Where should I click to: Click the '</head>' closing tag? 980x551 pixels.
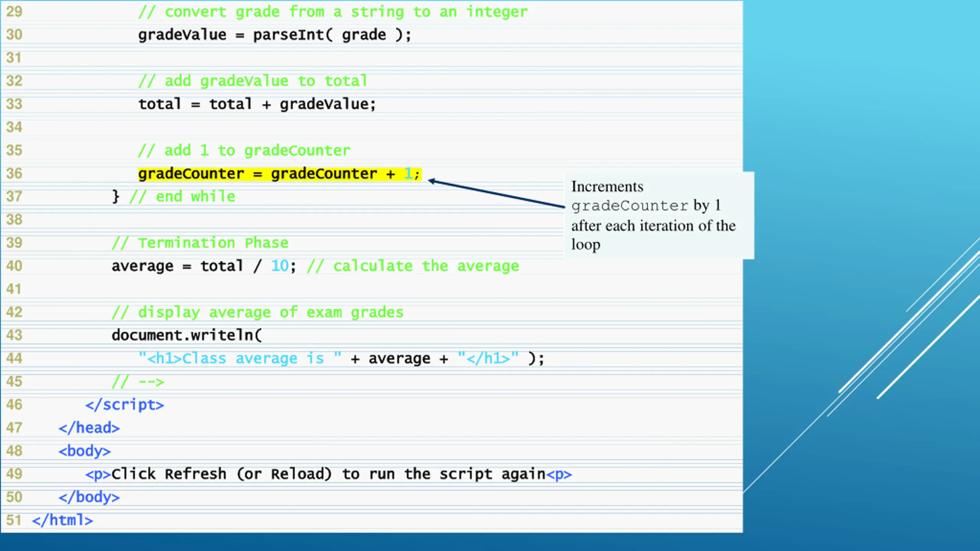pos(89,428)
